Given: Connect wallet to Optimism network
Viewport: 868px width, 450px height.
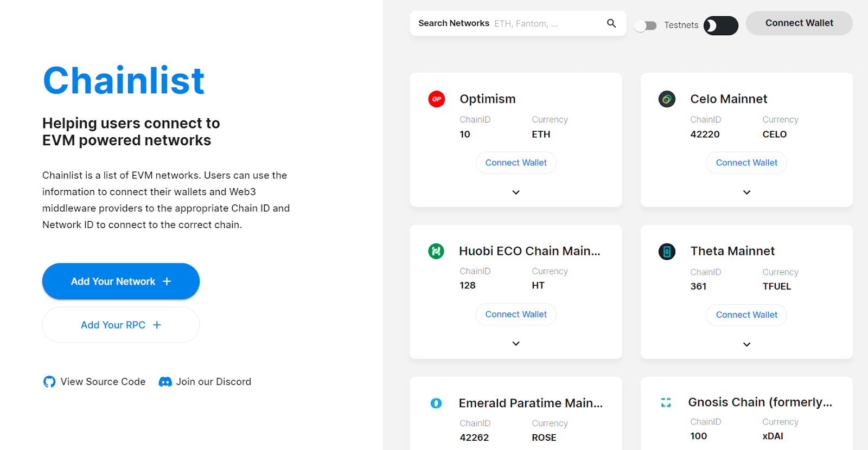Looking at the screenshot, I should point(516,163).
